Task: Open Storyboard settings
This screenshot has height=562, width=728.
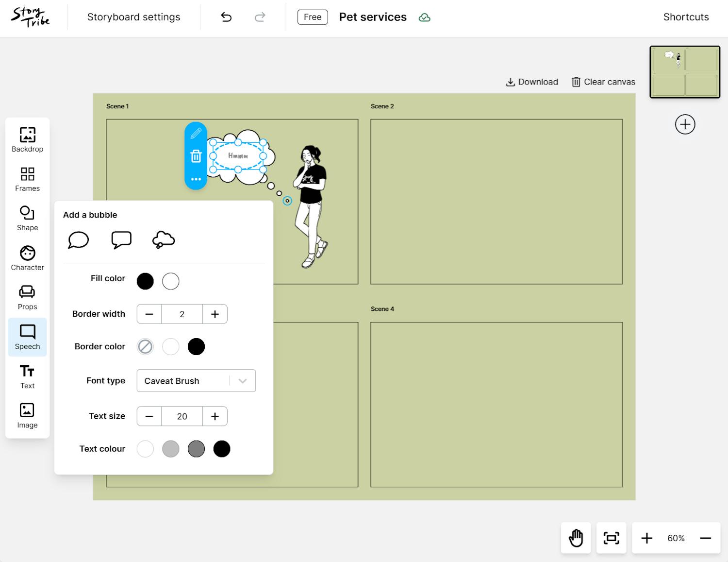Action: coord(133,17)
